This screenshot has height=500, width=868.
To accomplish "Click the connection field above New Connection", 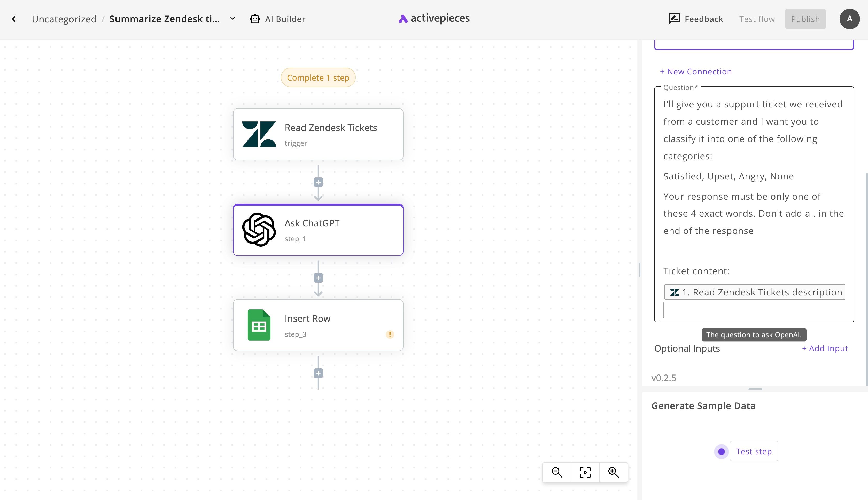I will coord(754,45).
